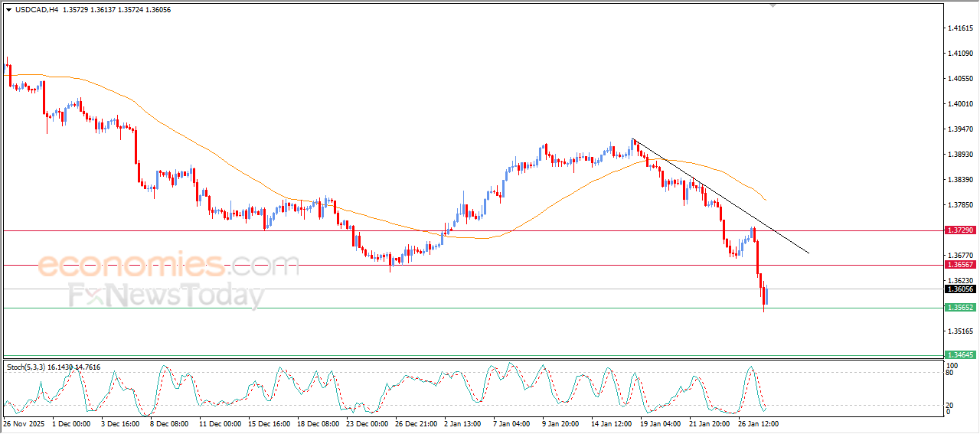Click the 1.41615 value on price axis
The image size is (980, 434).
(959, 28)
